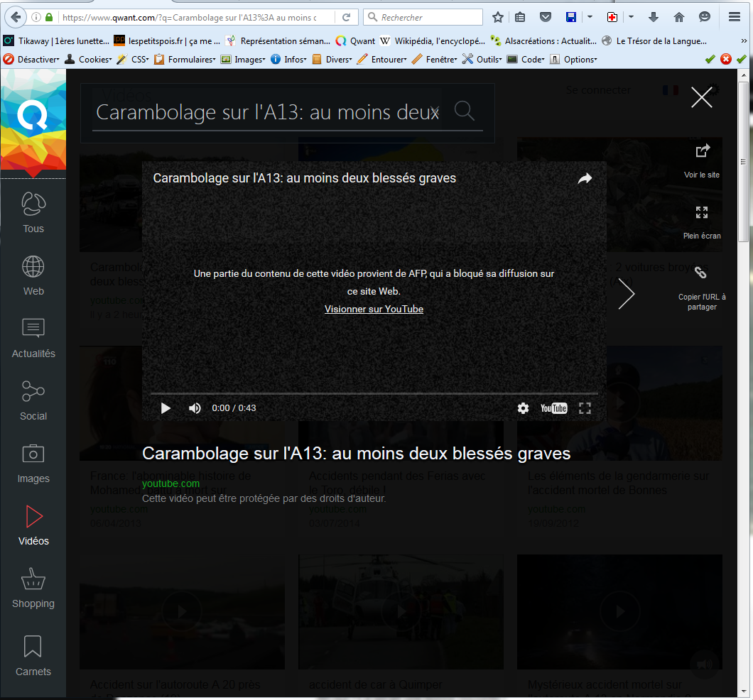Click the blue floppy disk save icon
Viewport: 753px width, 700px height.
pos(571,17)
